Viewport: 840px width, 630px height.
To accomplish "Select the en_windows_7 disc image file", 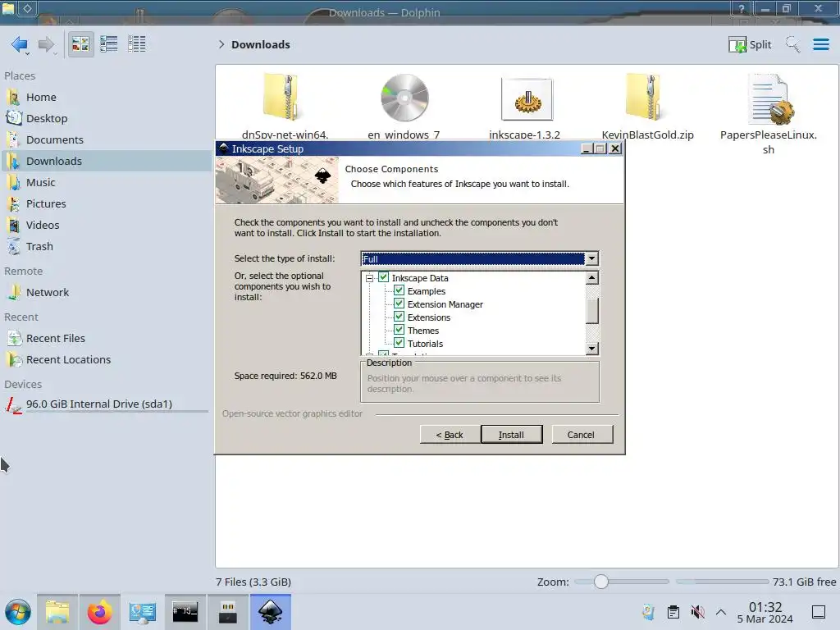I will coord(404,107).
